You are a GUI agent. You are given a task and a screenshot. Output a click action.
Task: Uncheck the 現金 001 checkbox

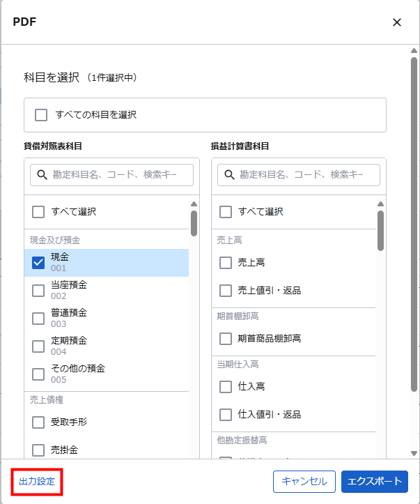[39, 263]
